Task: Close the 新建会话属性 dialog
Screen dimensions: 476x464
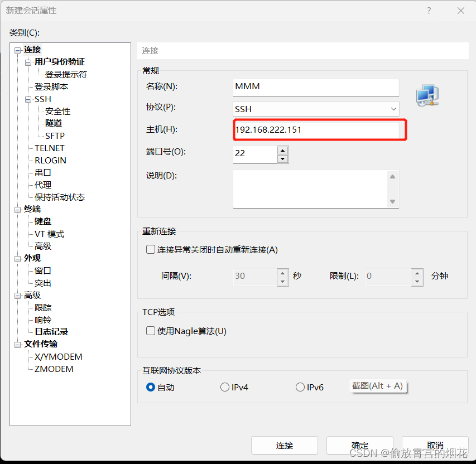Action: click(460, 11)
